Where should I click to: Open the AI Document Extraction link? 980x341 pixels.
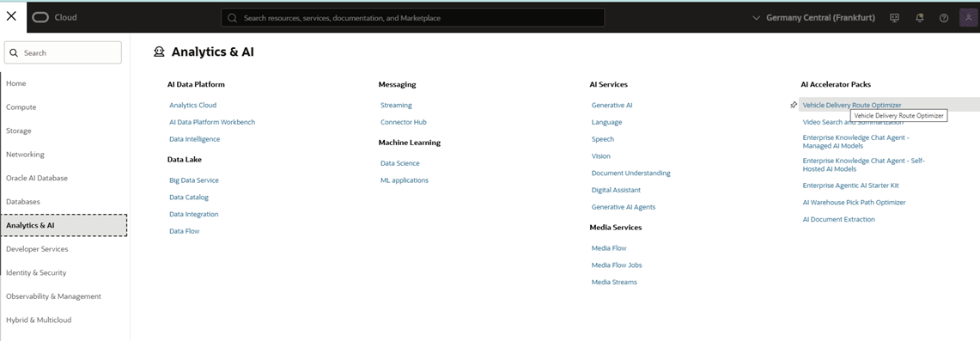pyautogui.click(x=839, y=219)
